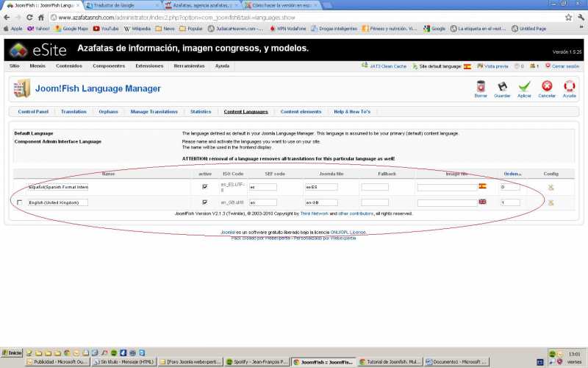Select the English (United Kingdom) row checkbox
This screenshot has height=368, width=588.
coord(20,203)
